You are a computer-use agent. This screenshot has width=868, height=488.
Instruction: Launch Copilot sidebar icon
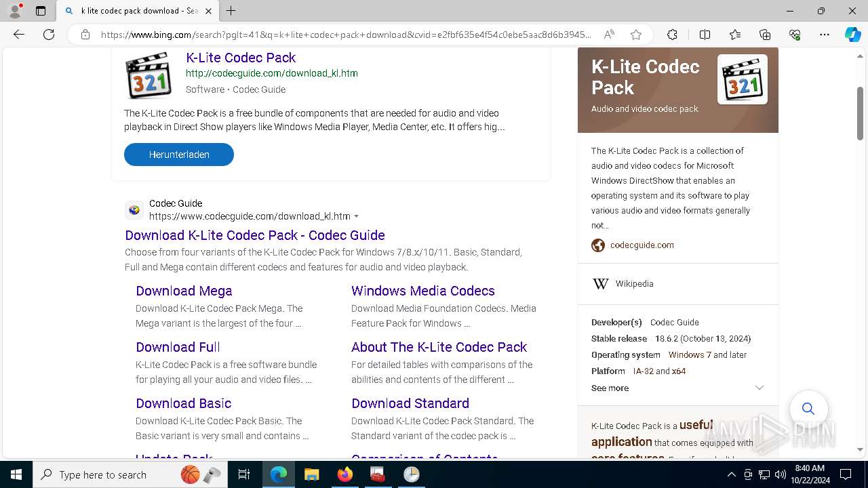pyautogui.click(x=852, y=35)
